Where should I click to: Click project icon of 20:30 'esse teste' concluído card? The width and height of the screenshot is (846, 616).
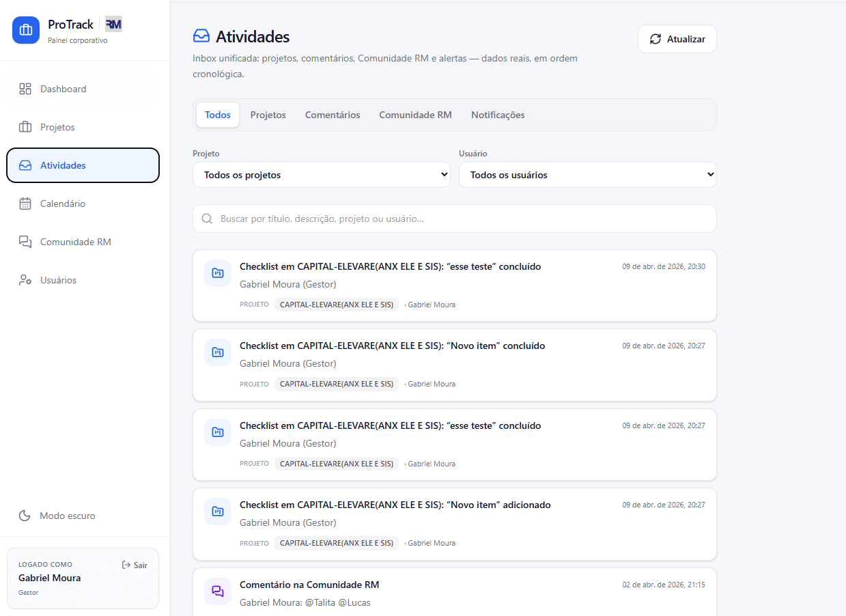pos(218,273)
